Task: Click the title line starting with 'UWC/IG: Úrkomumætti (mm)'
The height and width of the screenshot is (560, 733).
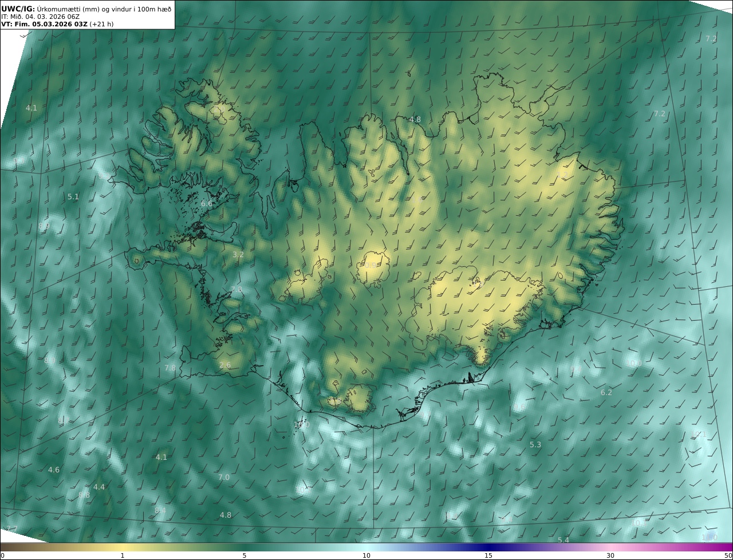Action: [x=86, y=9]
